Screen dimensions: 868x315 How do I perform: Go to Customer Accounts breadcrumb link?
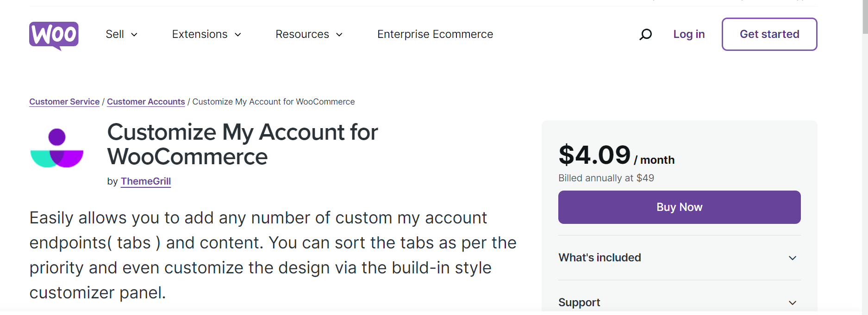click(146, 102)
